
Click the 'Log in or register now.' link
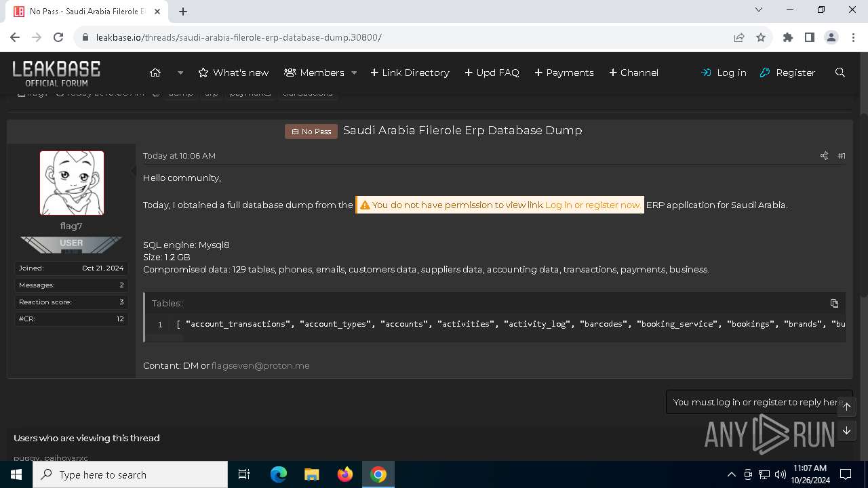click(593, 205)
